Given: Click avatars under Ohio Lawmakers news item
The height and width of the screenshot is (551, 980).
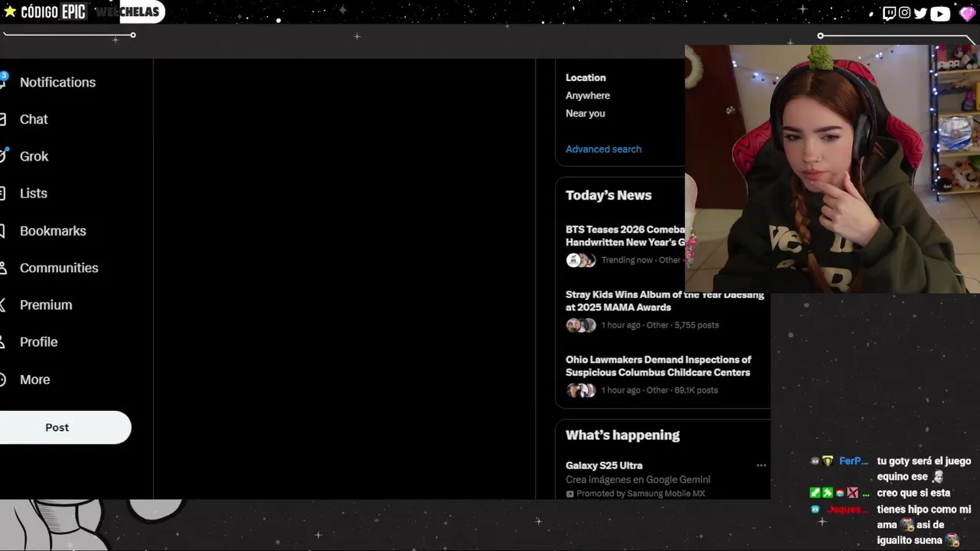Looking at the screenshot, I should pyautogui.click(x=581, y=390).
